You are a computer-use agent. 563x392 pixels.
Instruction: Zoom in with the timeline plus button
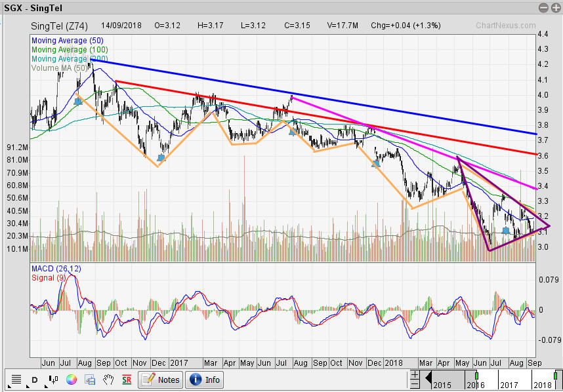[x=415, y=375]
